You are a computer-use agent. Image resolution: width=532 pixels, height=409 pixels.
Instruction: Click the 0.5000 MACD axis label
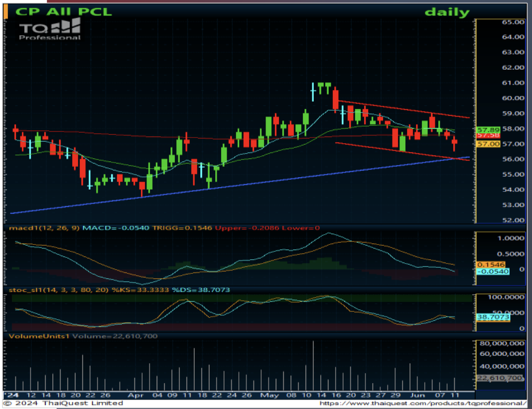tap(511, 254)
